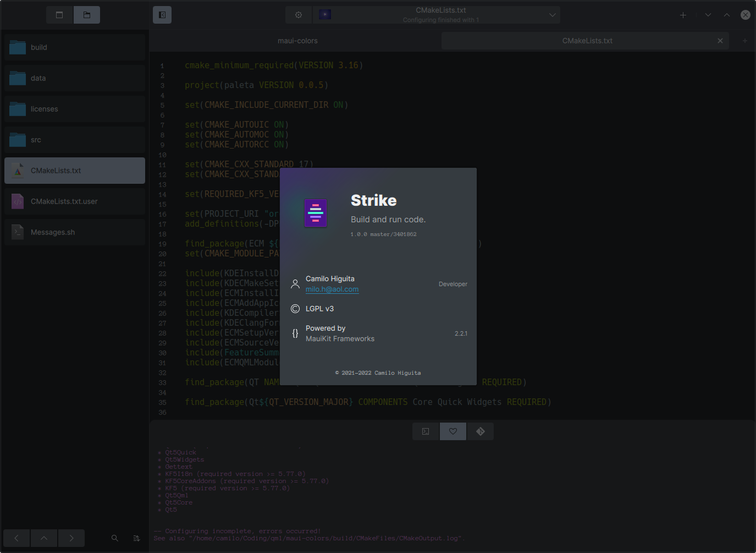Click the MauiKit Frameworks text
This screenshot has width=756, height=553.
[340, 339]
